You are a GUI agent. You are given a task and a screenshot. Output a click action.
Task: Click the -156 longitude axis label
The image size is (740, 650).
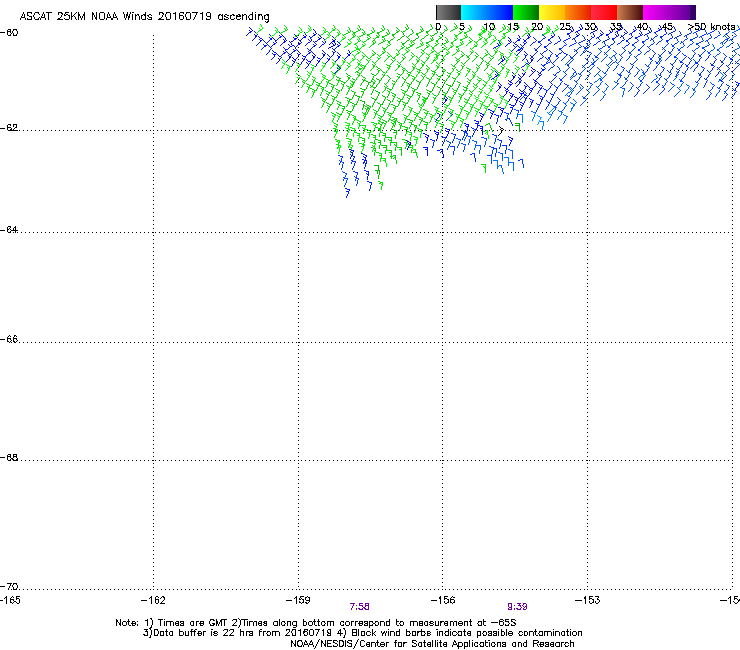coord(443,600)
